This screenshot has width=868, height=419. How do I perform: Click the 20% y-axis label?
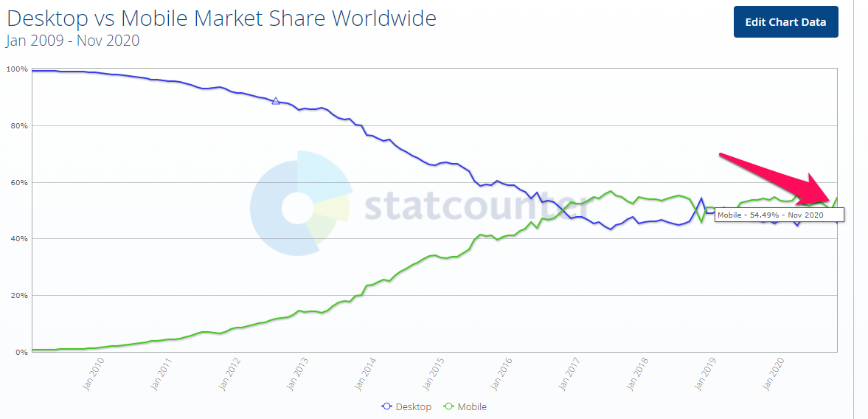point(18,296)
